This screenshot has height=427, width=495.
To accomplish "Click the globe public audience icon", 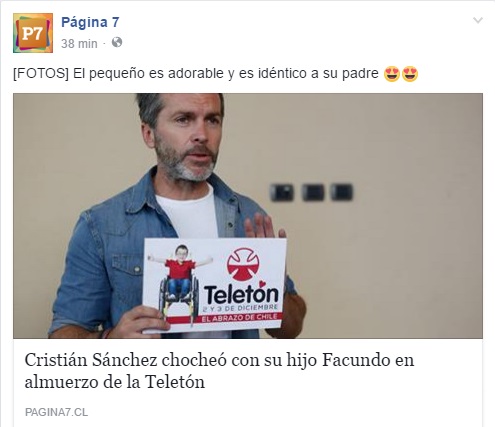I will coord(117,43).
